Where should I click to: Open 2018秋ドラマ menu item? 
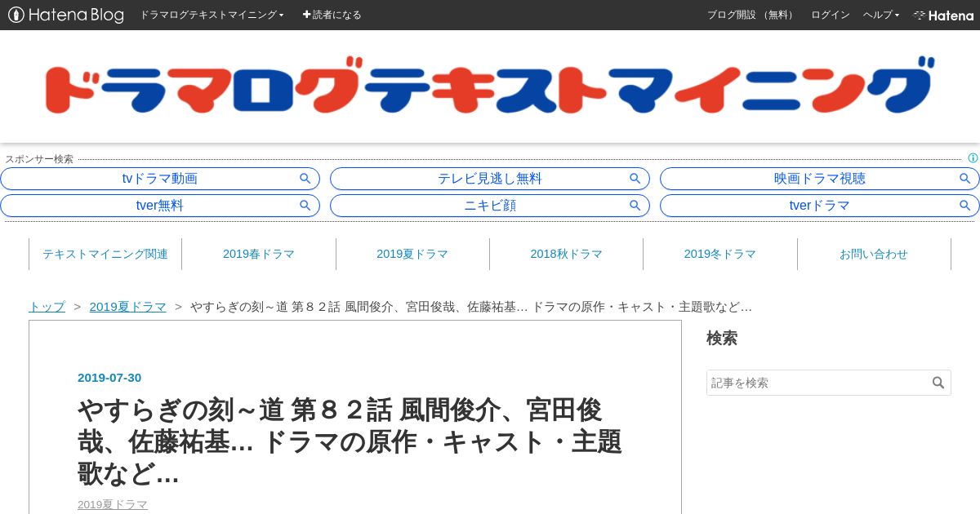pos(566,254)
